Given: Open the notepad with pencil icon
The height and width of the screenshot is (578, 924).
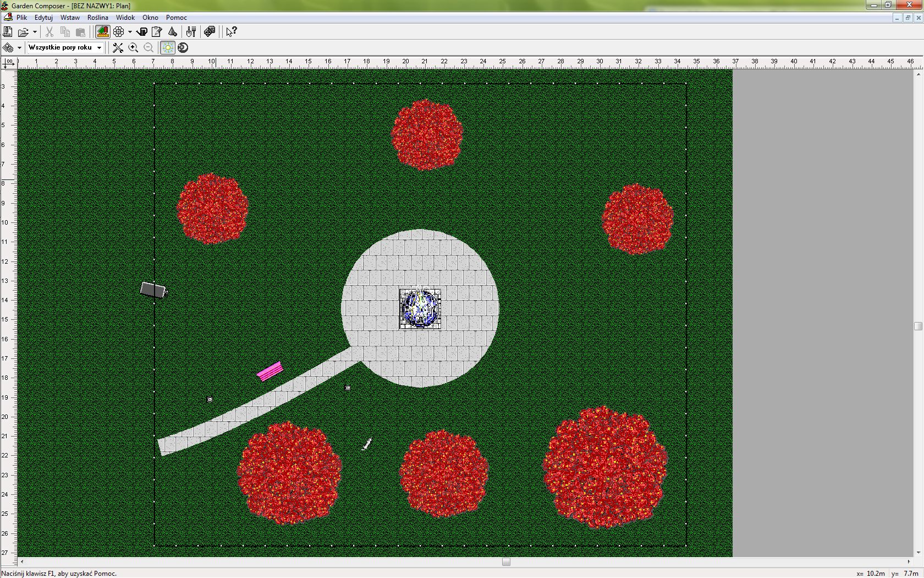Looking at the screenshot, I should 157,32.
